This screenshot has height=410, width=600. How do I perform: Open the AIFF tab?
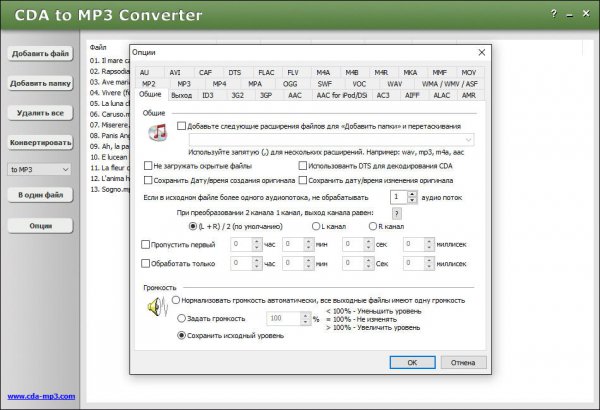coord(412,95)
